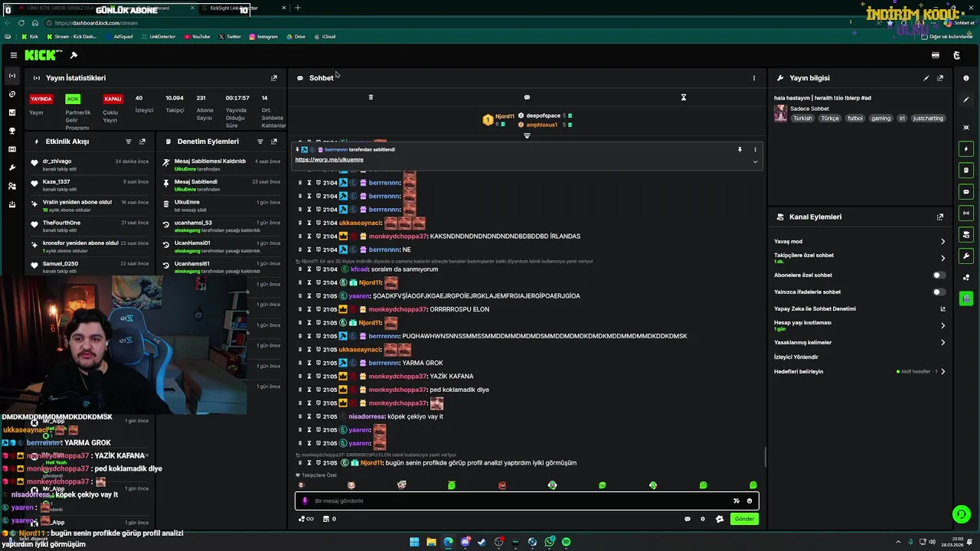
Task: Open translate icon in message box
Action: (736, 501)
